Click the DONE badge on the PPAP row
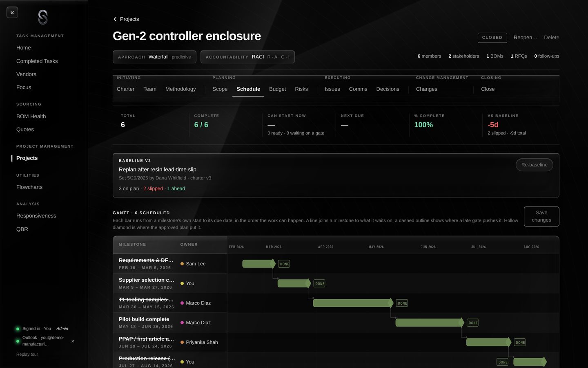 click(520, 343)
